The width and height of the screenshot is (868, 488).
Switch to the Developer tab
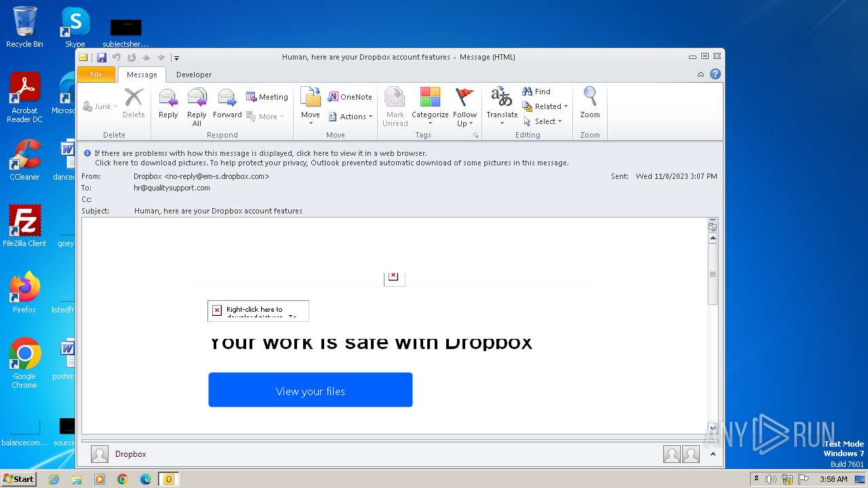tap(194, 75)
